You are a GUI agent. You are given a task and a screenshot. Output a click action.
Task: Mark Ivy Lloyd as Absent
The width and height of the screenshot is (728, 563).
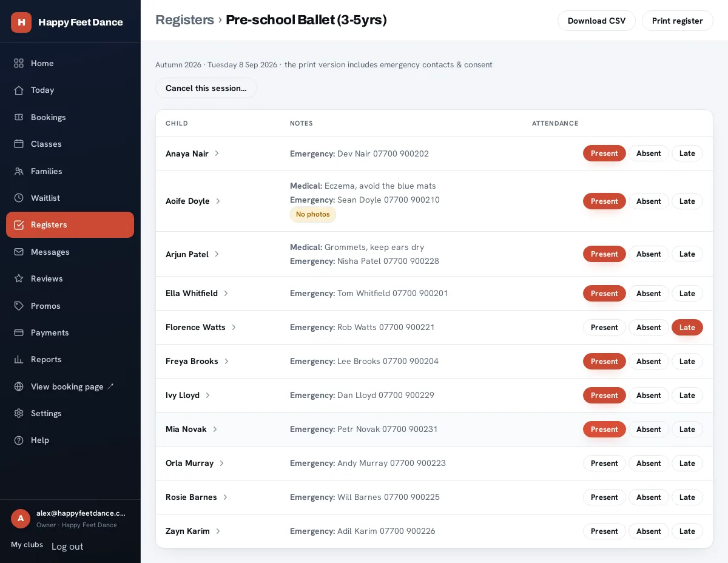tap(649, 396)
